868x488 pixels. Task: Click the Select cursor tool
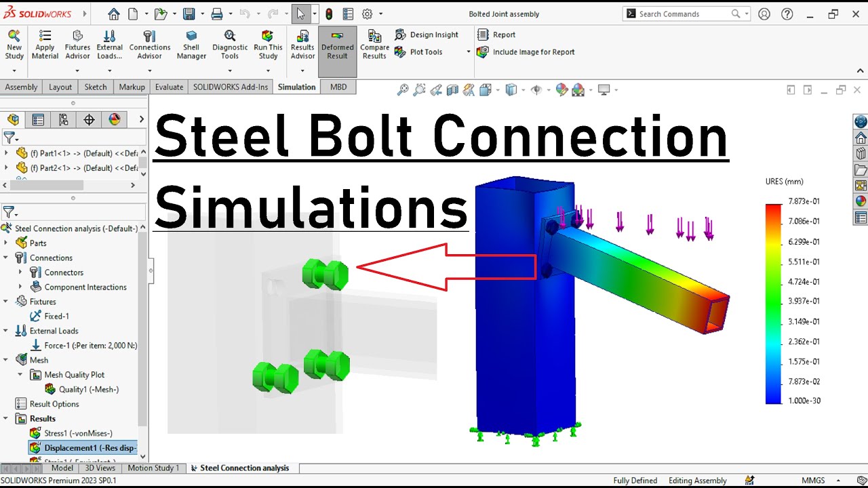(300, 14)
